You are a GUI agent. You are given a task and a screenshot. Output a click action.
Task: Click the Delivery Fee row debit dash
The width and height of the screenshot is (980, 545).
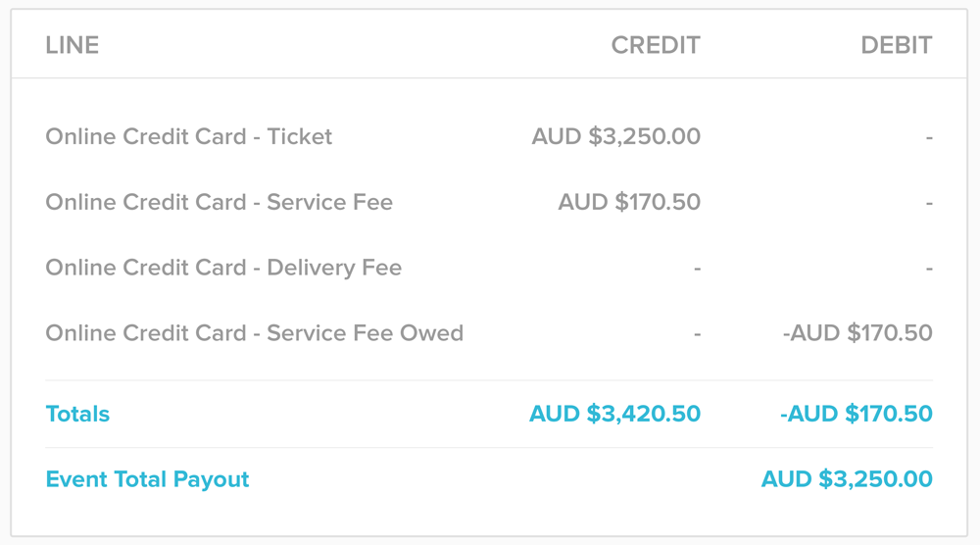(929, 270)
